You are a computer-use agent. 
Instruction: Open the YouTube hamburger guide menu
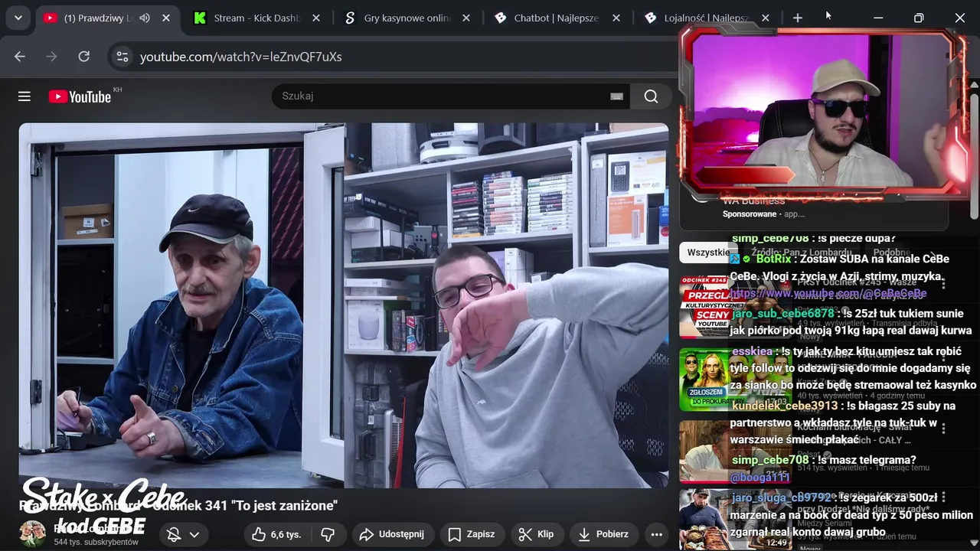[24, 96]
